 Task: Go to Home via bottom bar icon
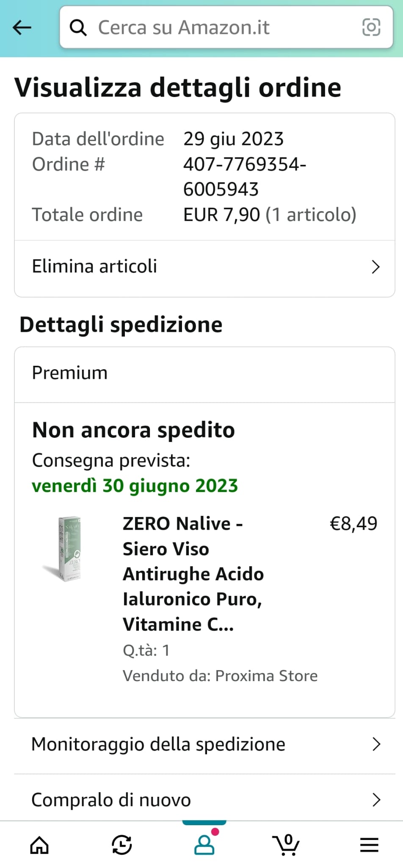click(x=39, y=845)
